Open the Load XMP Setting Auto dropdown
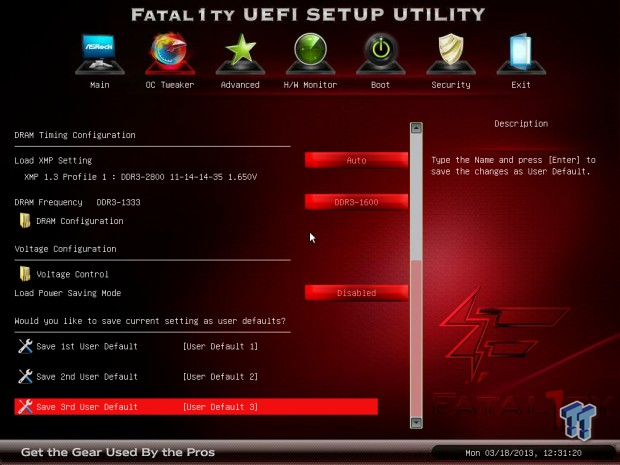620x465 pixels. [x=356, y=160]
